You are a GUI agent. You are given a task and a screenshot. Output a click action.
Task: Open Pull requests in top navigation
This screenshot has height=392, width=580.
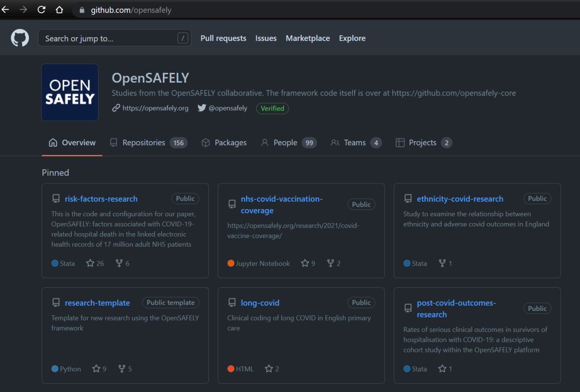click(x=223, y=38)
